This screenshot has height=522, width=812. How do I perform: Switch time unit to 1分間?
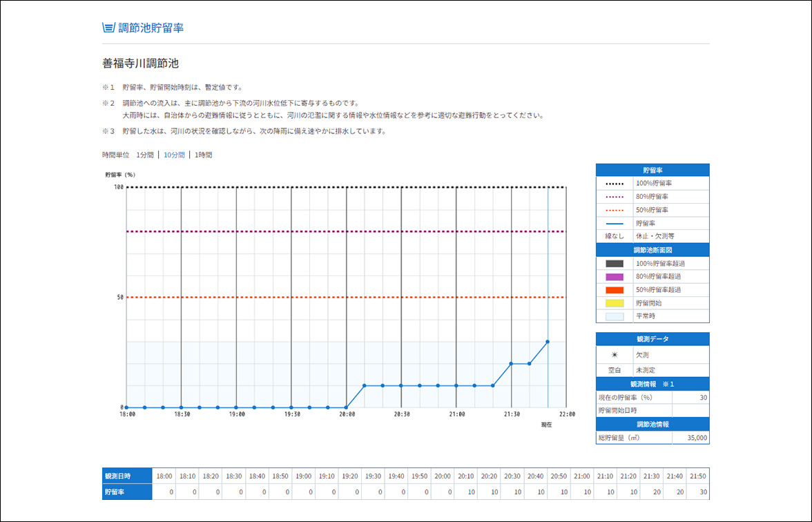(145, 155)
